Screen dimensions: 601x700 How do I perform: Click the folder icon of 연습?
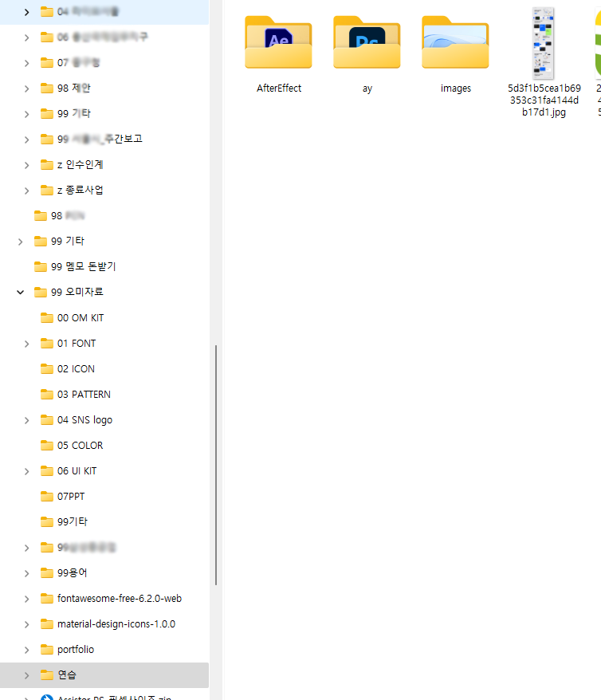coord(47,674)
